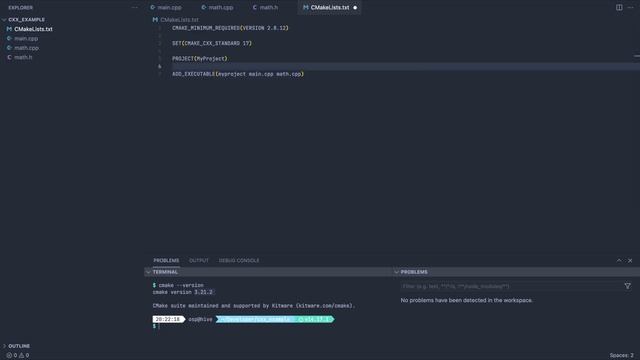Image resolution: width=640 pixels, height=360 pixels.
Task: Click the split editor icon
Action: pos(619,7)
